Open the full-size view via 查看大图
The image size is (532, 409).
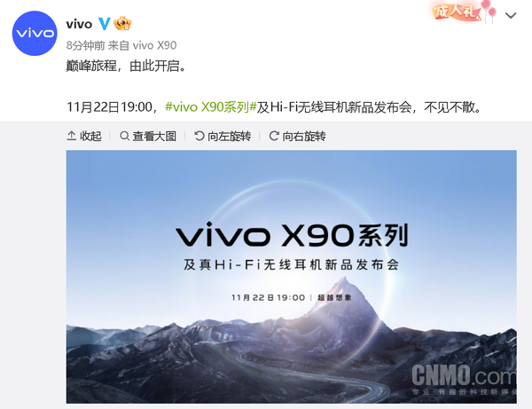[154, 136]
